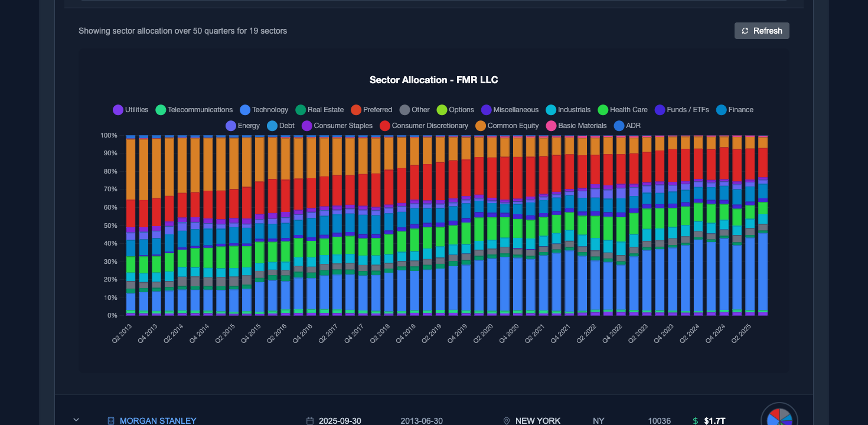Image resolution: width=868 pixels, height=425 pixels.
Task: Click the blue Technology legend dot
Action: coord(246,110)
